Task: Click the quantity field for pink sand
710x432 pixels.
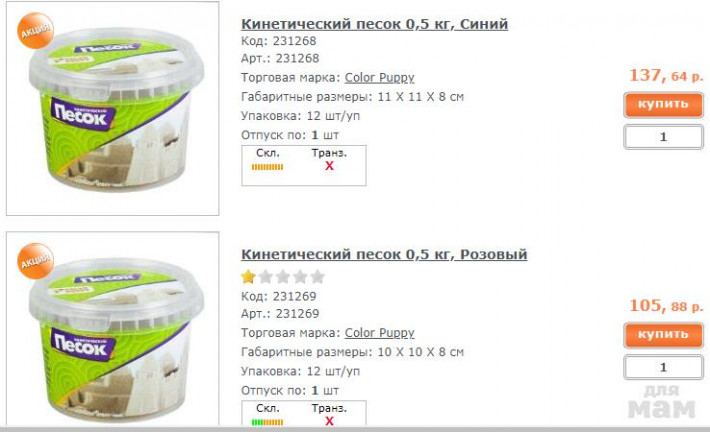Action: [663, 367]
